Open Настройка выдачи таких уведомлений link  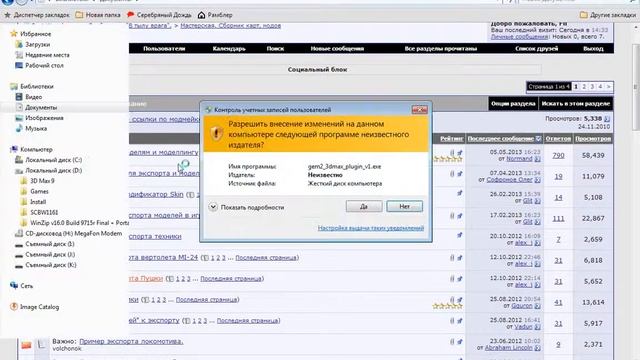point(371,228)
